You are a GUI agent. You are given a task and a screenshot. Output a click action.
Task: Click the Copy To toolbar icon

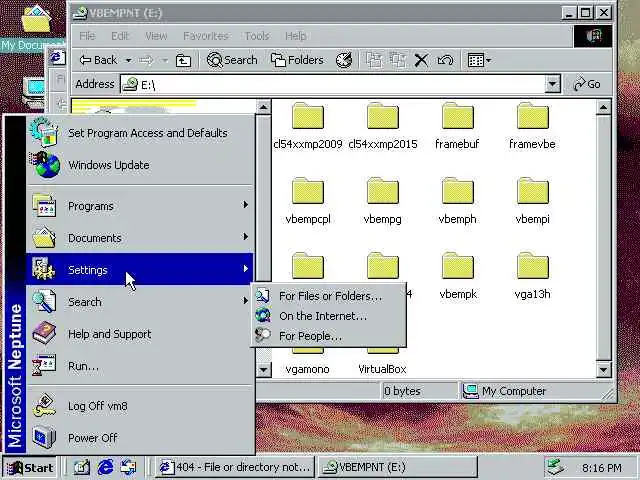[x=398, y=61]
